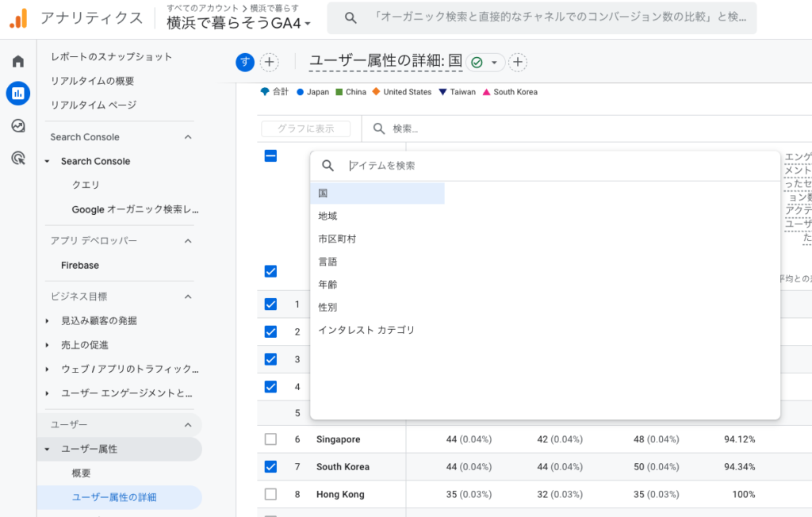Viewport: 812px width, 517px height.
Task: Click the blue す comparison segment chip
Action: point(244,62)
